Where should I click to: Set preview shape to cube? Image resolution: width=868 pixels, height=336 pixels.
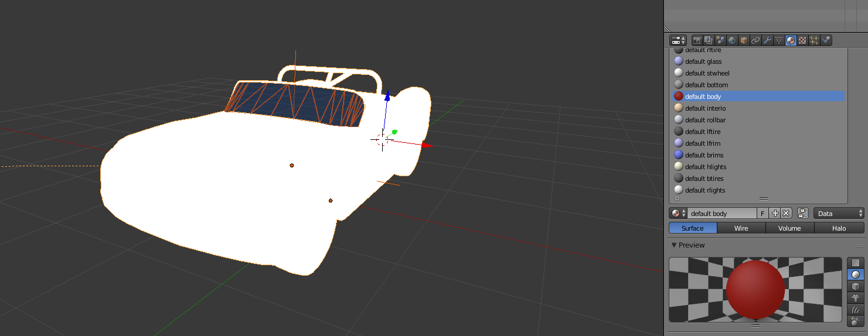click(x=856, y=286)
